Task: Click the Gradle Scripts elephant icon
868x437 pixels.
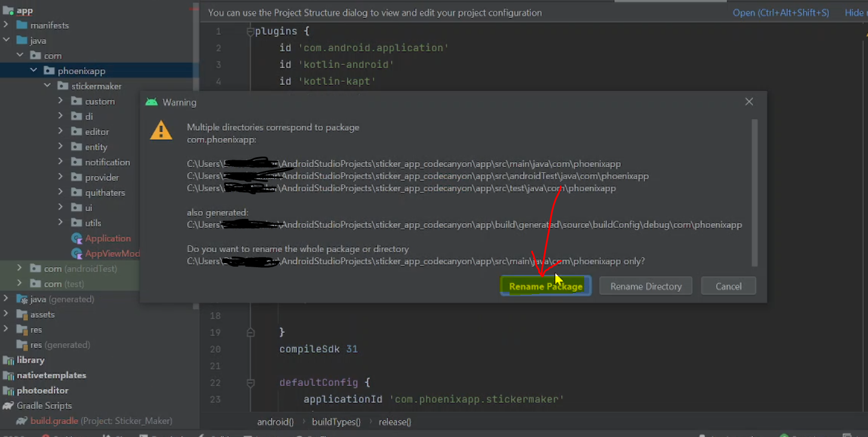Action: click(8, 405)
